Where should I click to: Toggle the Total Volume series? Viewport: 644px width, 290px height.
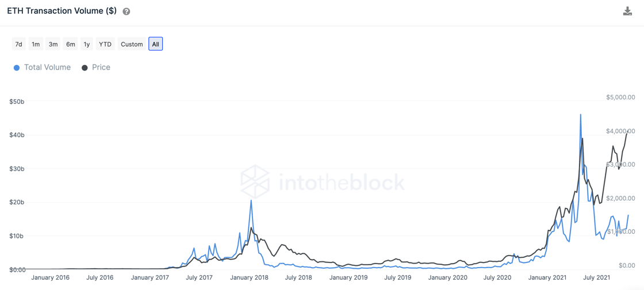47,67
